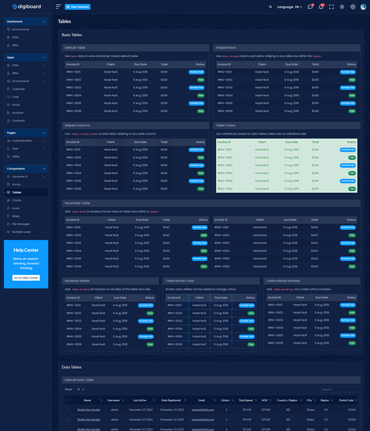Click the Basic Tables section title

[72, 35]
